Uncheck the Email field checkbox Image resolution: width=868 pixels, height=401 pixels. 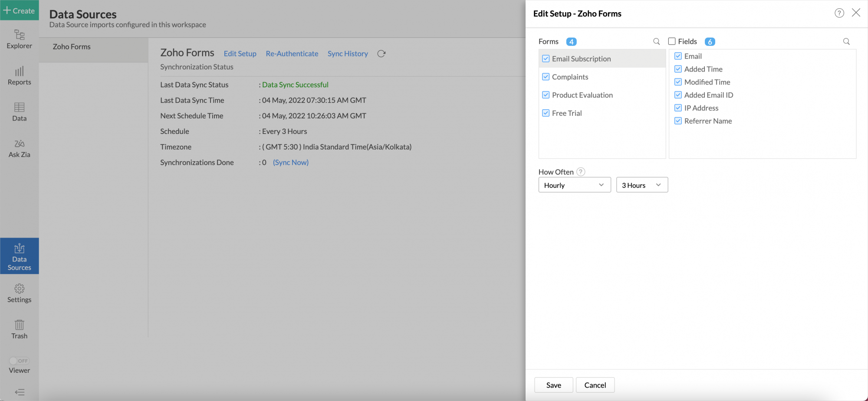click(678, 56)
